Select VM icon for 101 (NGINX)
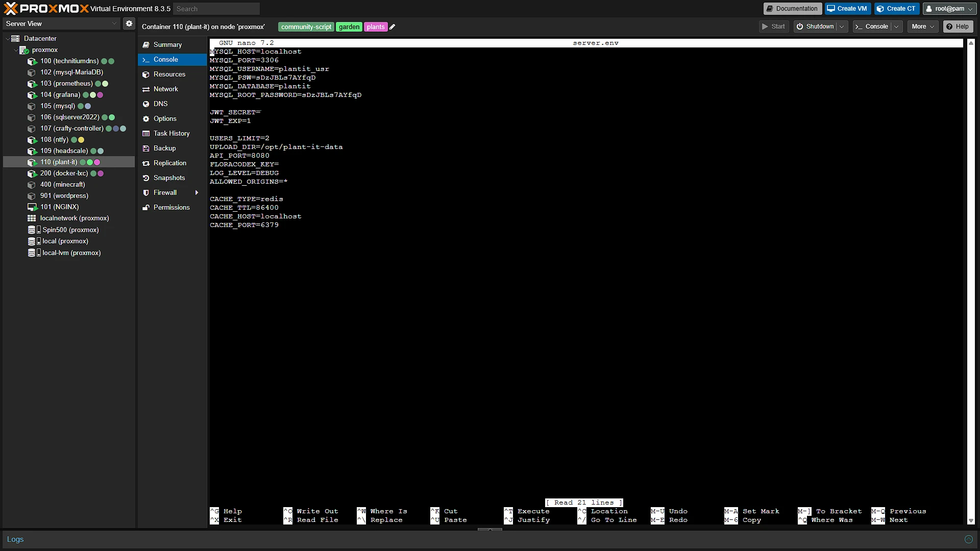The width and height of the screenshot is (980, 551). pos(32,207)
